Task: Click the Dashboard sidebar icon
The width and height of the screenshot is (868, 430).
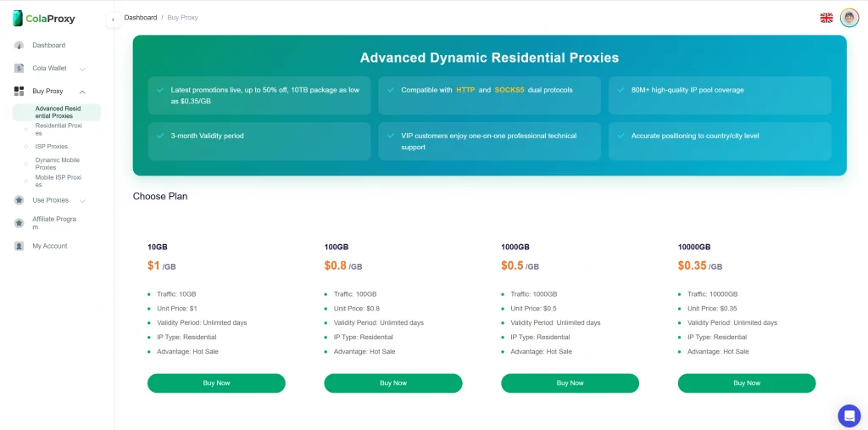Action: pyautogui.click(x=19, y=46)
